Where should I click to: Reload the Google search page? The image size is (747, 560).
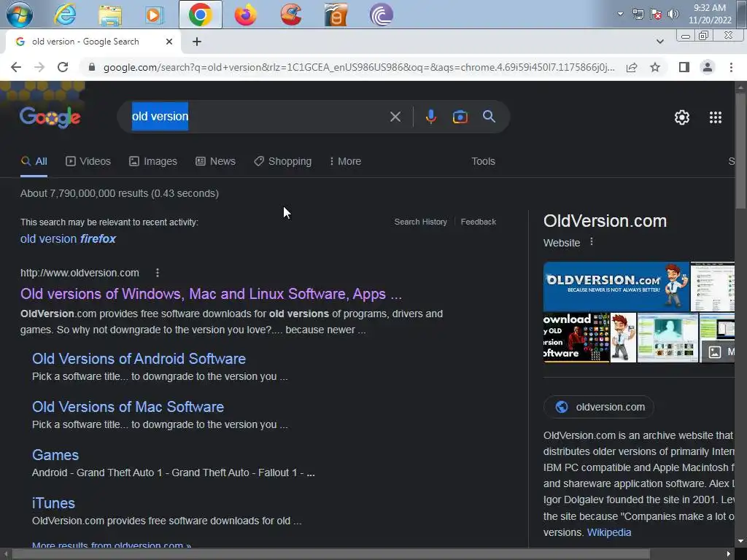(x=63, y=67)
